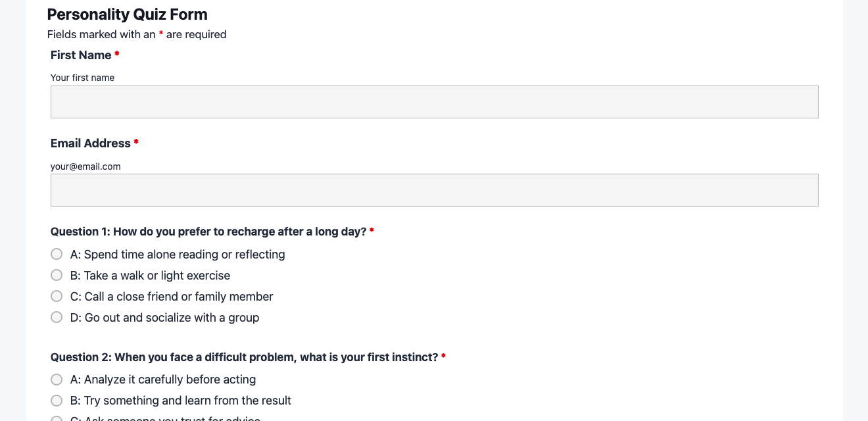Pick C: Call a close friend radio

[57, 296]
